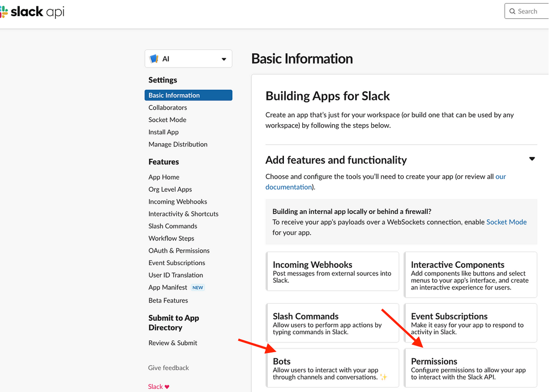550x392 pixels.
Task: Open Event Subscriptions in the sidebar
Action: (177, 263)
